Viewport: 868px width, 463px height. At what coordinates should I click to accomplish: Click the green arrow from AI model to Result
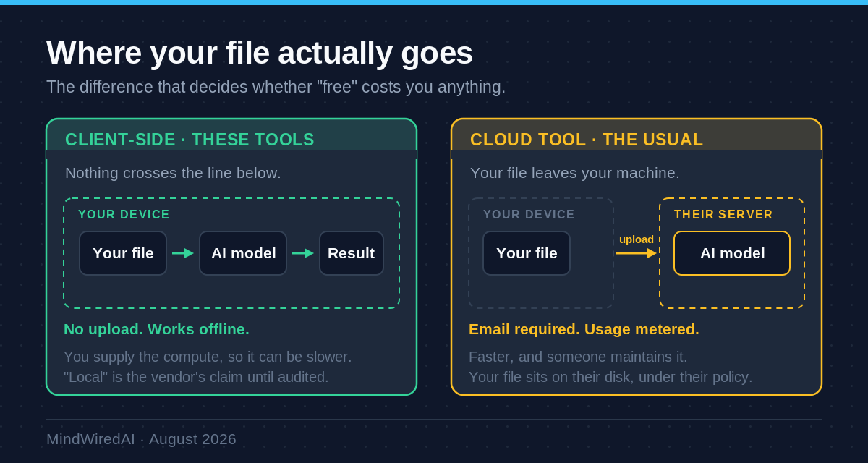[303, 253]
